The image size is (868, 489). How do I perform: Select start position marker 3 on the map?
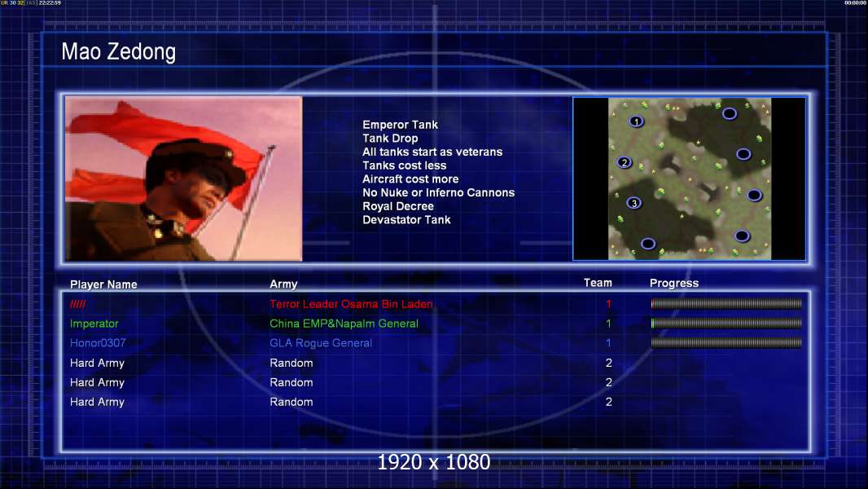coord(633,203)
